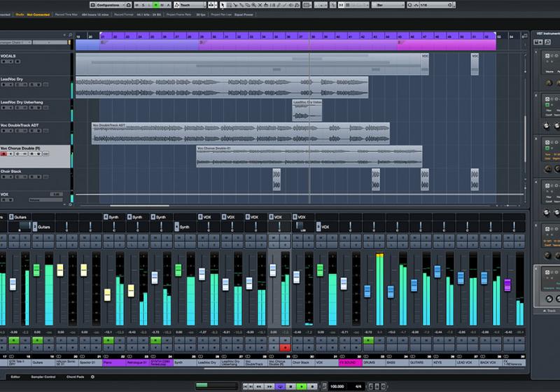Image resolution: width=560 pixels, height=392 pixels.
Task: Click the record-enable icon on Voc Chorus Double track
Action: click(4, 154)
